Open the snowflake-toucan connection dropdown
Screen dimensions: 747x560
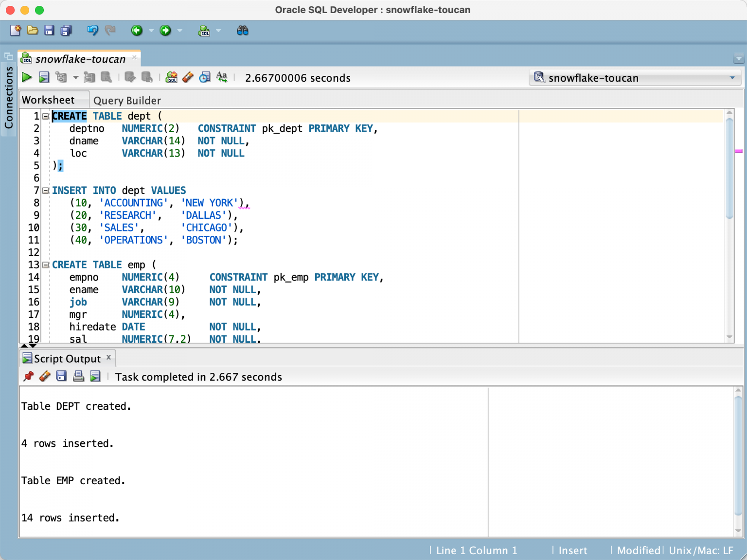(732, 78)
